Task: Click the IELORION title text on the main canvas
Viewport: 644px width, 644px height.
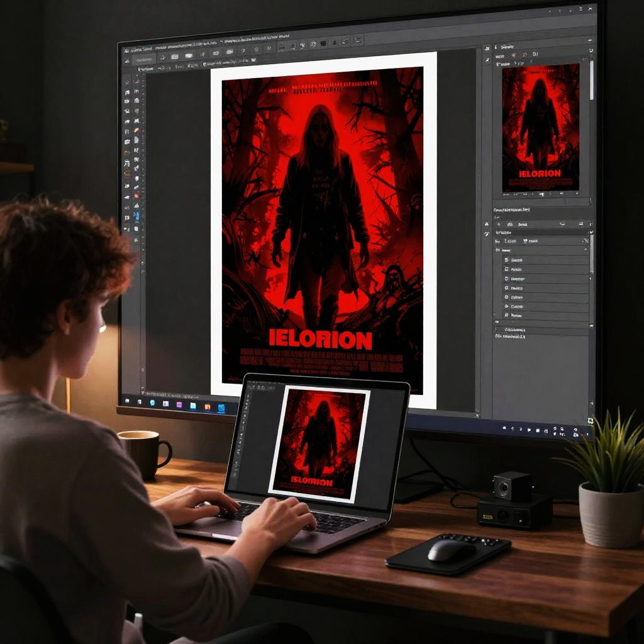Action: 320,340
